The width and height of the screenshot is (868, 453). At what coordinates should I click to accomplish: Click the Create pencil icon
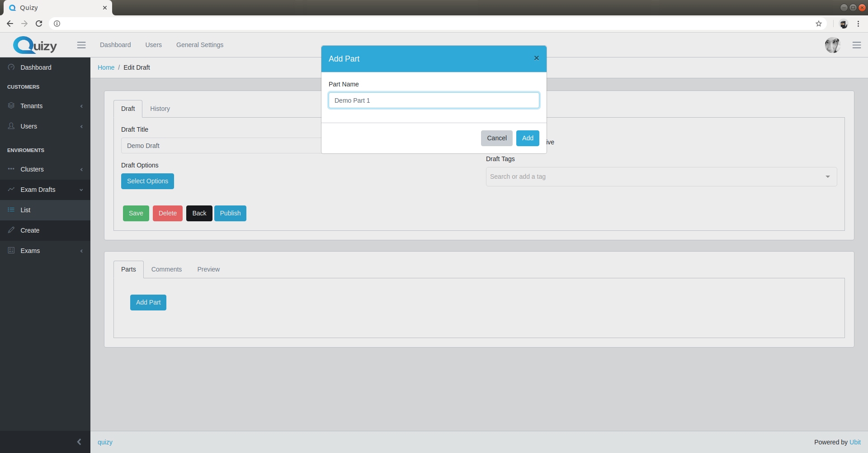11,230
